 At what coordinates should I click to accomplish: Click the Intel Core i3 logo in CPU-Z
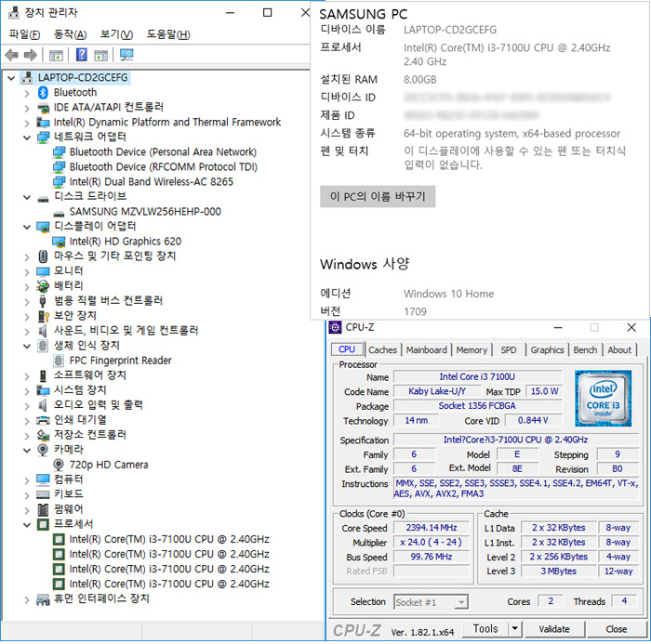pyautogui.click(x=603, y=399)
